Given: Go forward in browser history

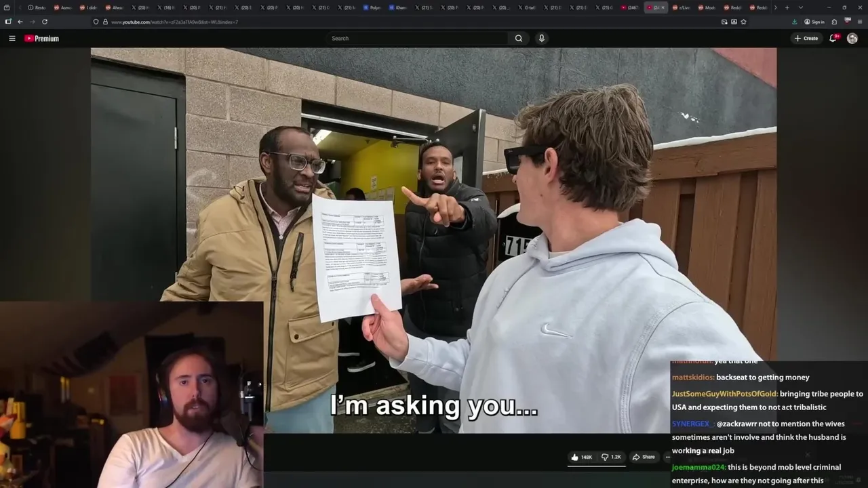Looking at the screenshot, I should [32, 22].
